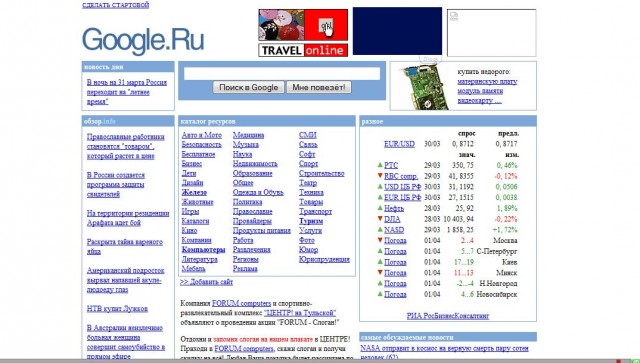Click the green arrow beside Погода Новосибирск

point(380,294)
